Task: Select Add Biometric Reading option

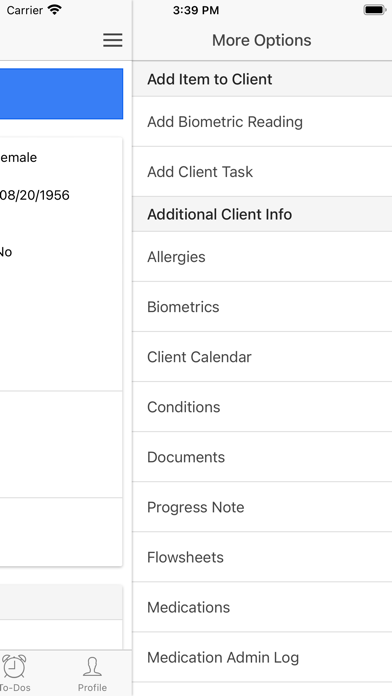Action: pos(262,122)
